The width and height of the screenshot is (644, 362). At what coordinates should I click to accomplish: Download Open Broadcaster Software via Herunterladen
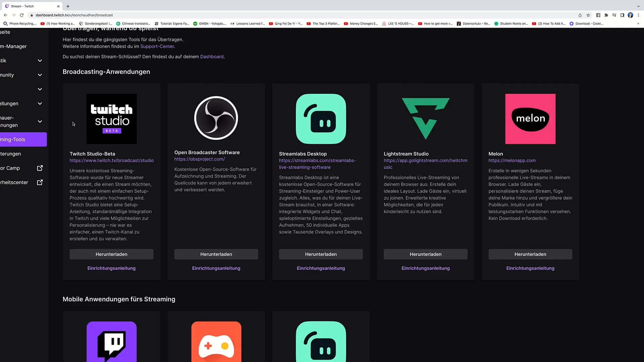point(216,254)
